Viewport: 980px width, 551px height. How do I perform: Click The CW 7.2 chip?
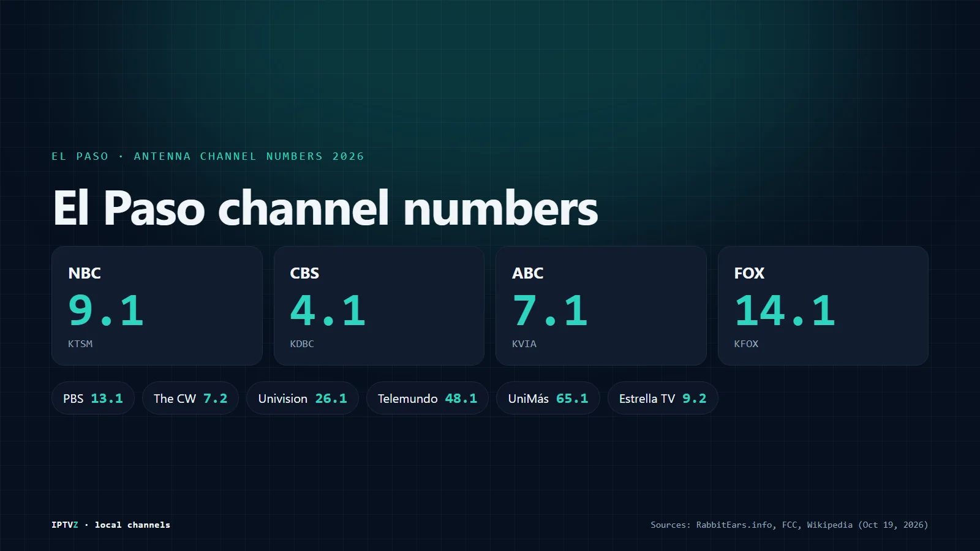190,398
